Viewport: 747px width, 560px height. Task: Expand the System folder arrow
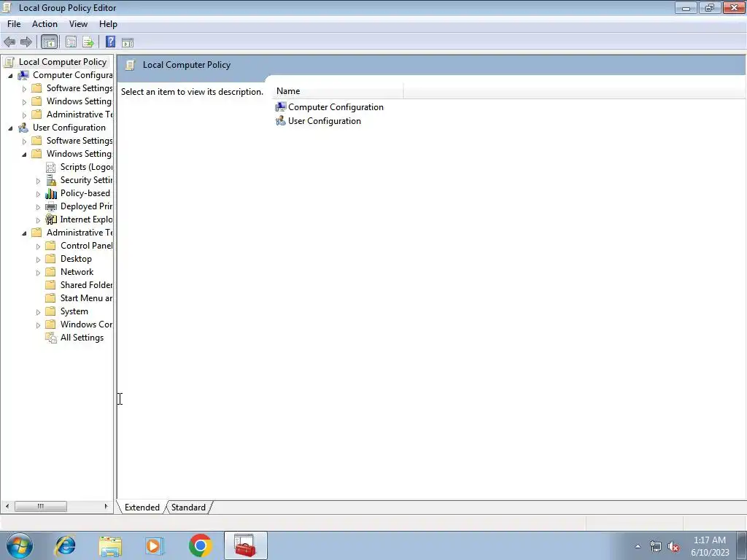[x=38, y=312]
